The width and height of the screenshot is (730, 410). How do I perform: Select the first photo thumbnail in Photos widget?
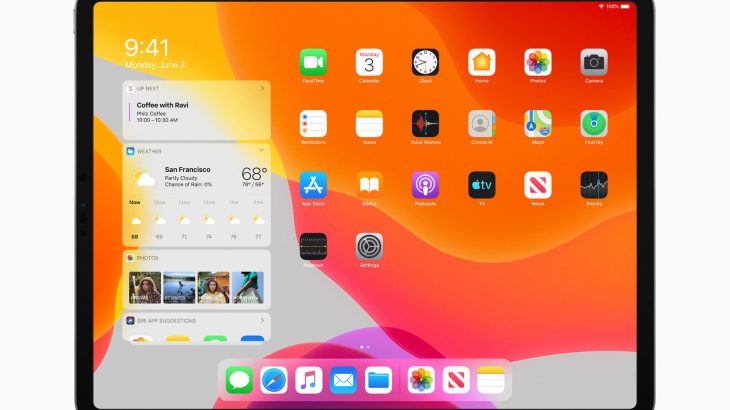tap(145, 288)
